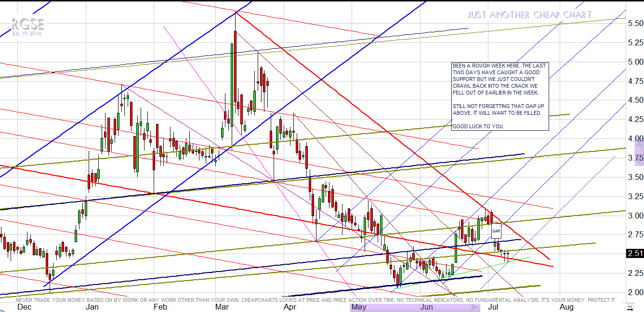Jump to Mar on the date axis
Image resolution: width=644 pixels, height=312 pixels.
tap(222, 307)
